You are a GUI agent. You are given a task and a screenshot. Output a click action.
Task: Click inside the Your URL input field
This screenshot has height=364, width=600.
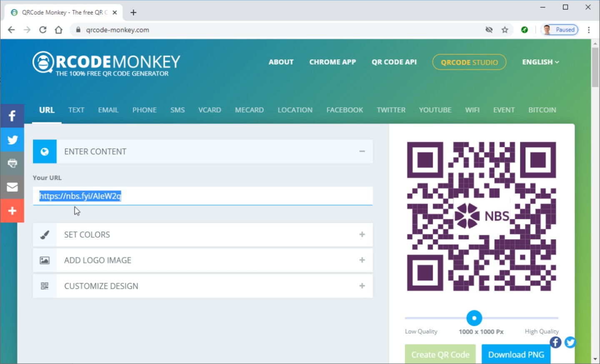(202, 196)
